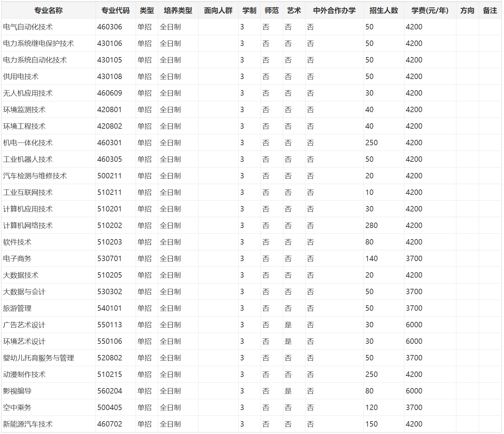Image resolution: width=504 pixels, height=434 pixels.
Task: Click the 中外合作办学 column header
Action: point(334,10)
